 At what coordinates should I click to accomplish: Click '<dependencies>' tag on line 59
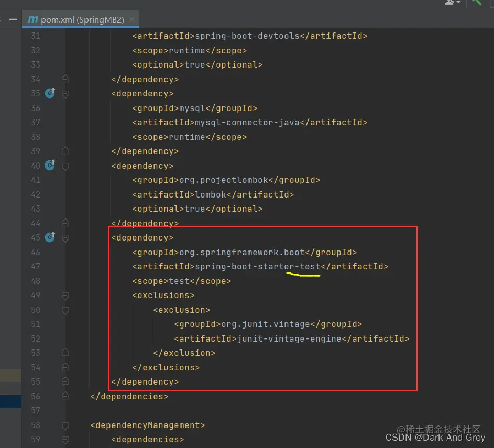[x=147, y=439]
